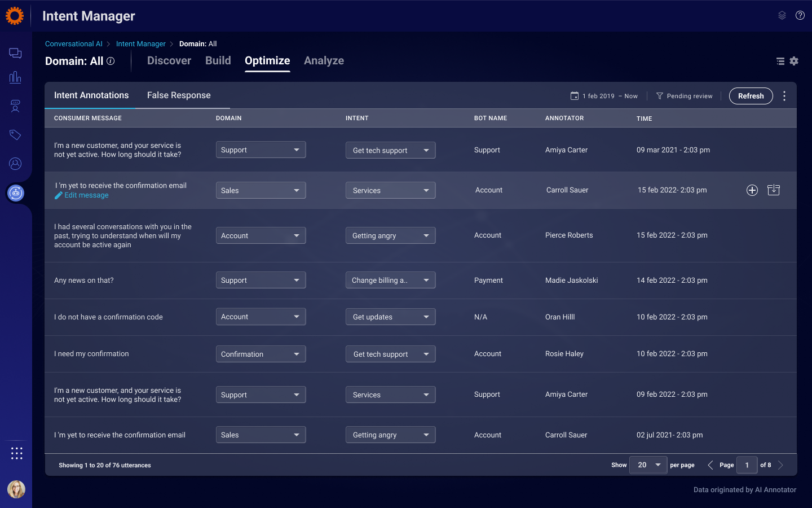This screenshot has height=508, width=812.
Task: Open Account domain dropdown for Oran Hilll row
Action: pos(261,317)
